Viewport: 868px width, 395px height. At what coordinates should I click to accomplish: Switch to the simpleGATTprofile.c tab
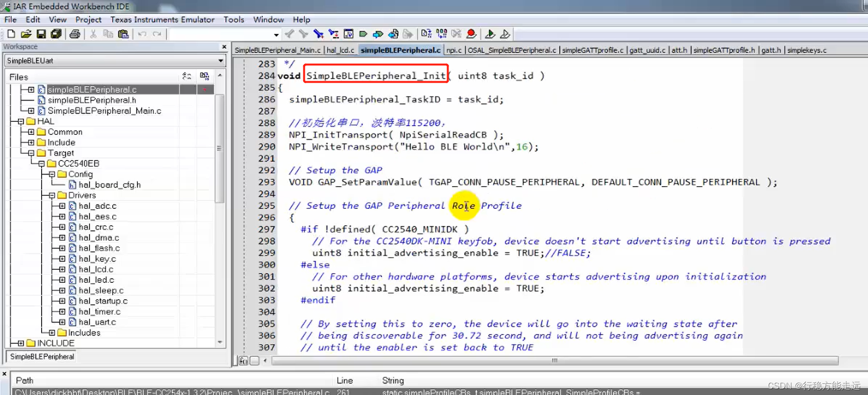click(593, 50)
